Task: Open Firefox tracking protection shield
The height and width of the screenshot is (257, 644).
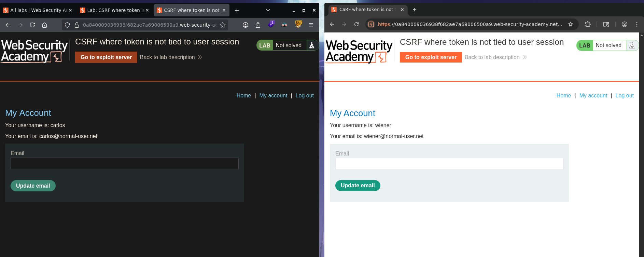Action: 67,25
